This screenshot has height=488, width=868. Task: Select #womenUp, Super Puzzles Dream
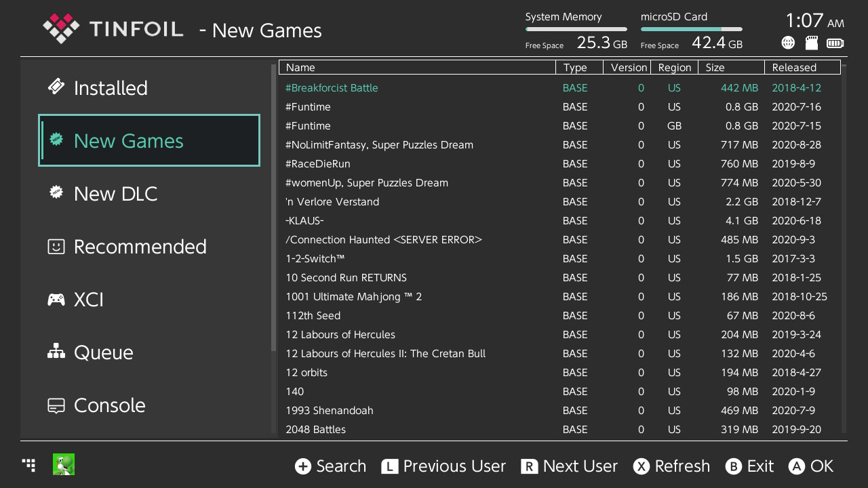coord(560,182)
